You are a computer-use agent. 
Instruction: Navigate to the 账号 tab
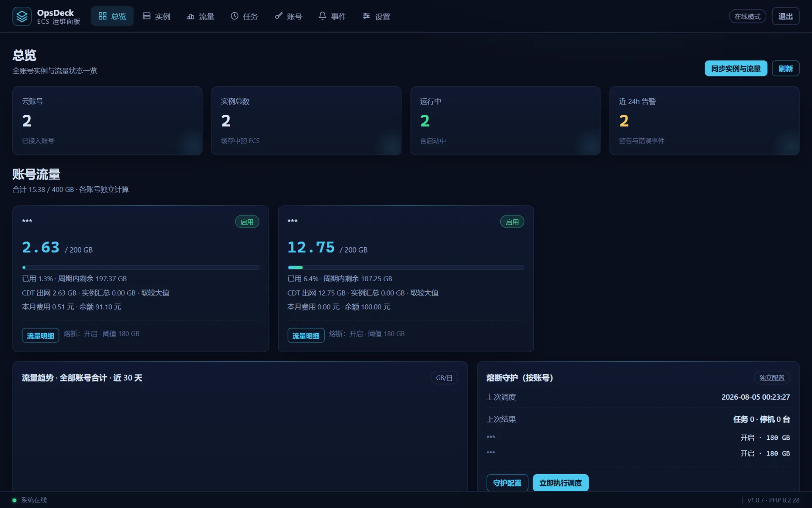(288, 16)
